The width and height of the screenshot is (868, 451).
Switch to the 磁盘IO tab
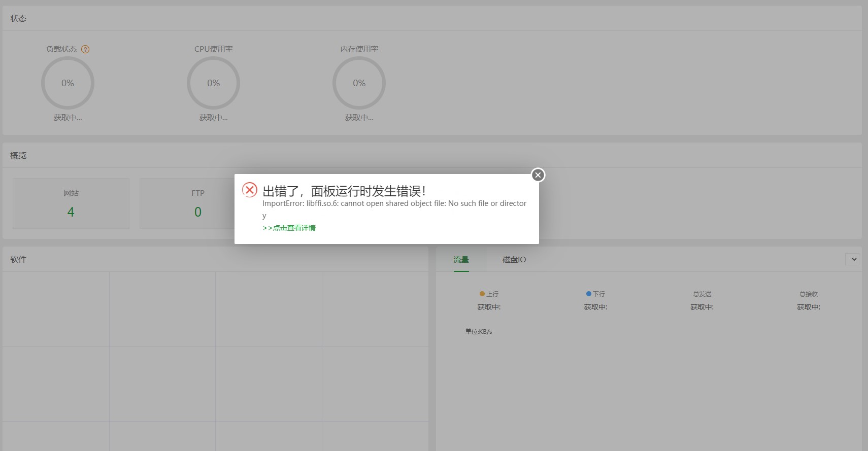click(x=514, y=259)
